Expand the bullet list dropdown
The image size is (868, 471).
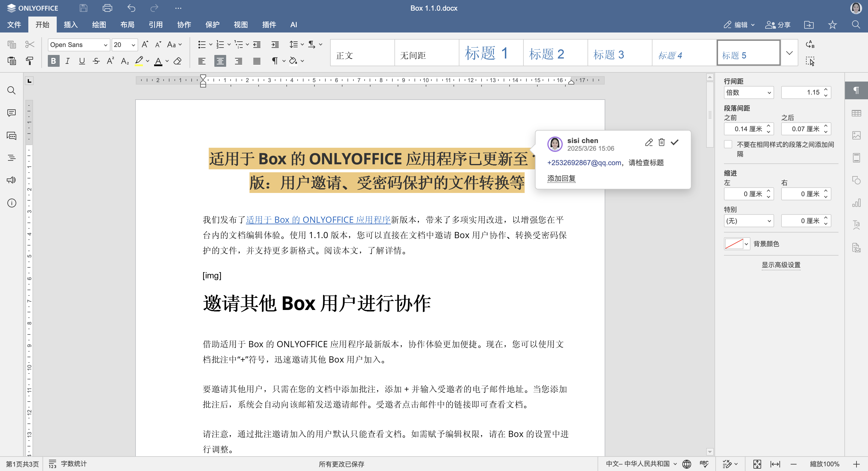[x=211, y=45]
